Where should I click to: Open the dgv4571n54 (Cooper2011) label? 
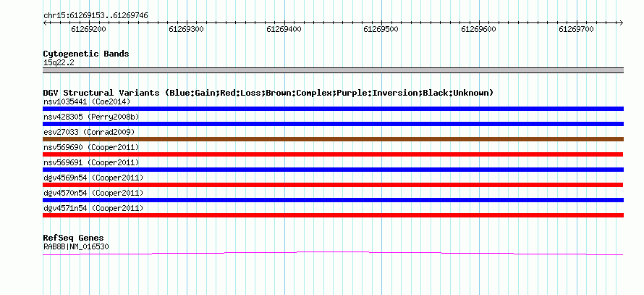click(x=93, y=208)
